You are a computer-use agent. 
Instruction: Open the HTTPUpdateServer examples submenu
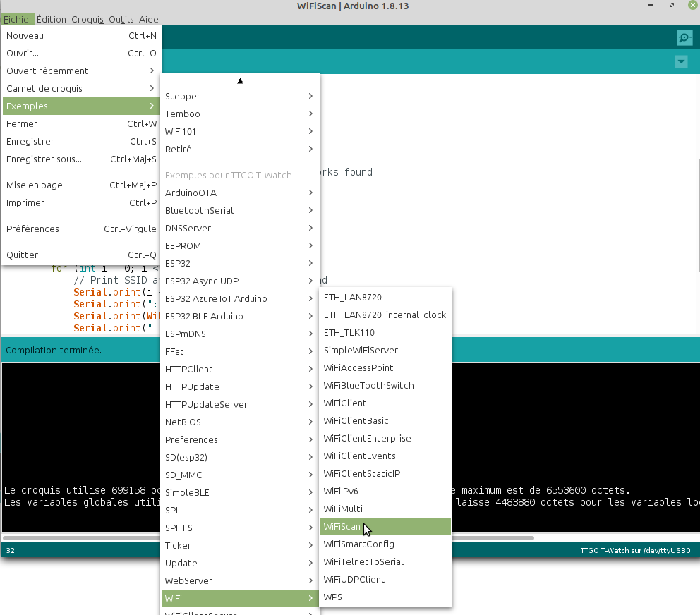240,404
